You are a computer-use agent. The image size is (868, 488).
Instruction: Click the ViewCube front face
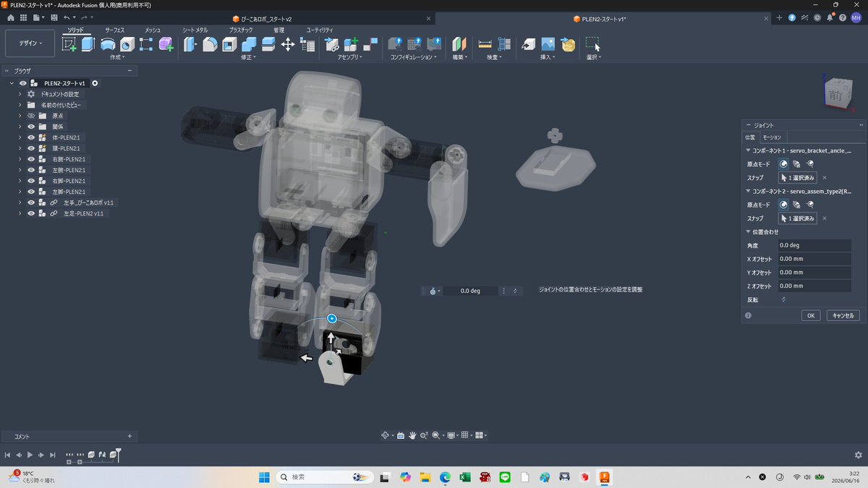pyautogui.click(x=836, y=95)
